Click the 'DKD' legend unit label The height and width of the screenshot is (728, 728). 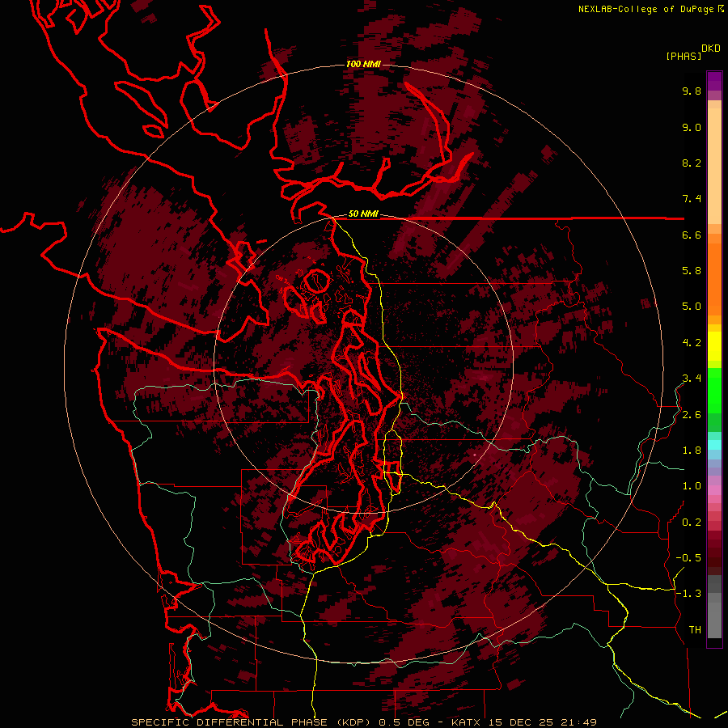[x=711, y=49]
